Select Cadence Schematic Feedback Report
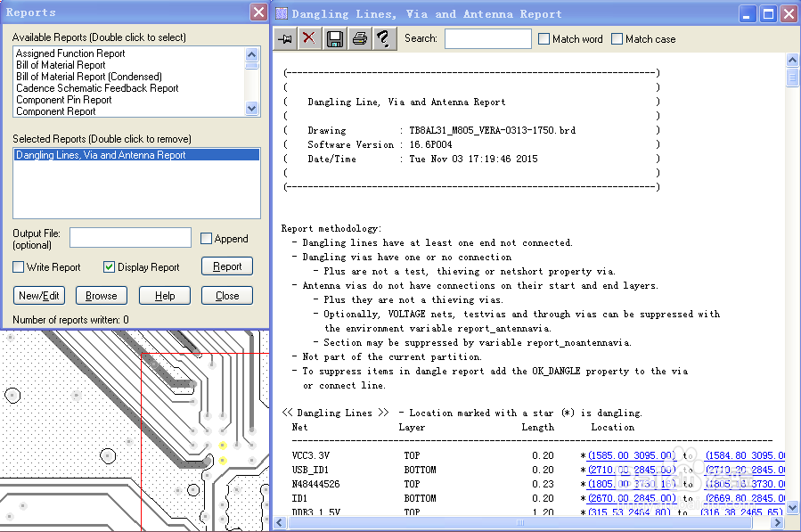The width and height of the screenshot is (801, 532). point(97,88)
